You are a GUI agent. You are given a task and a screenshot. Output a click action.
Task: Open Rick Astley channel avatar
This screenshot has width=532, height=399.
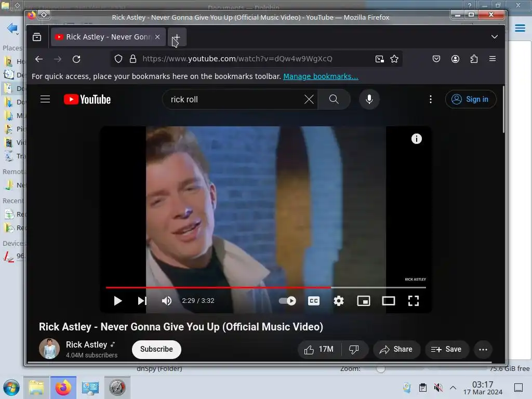(x=49, y=349)
